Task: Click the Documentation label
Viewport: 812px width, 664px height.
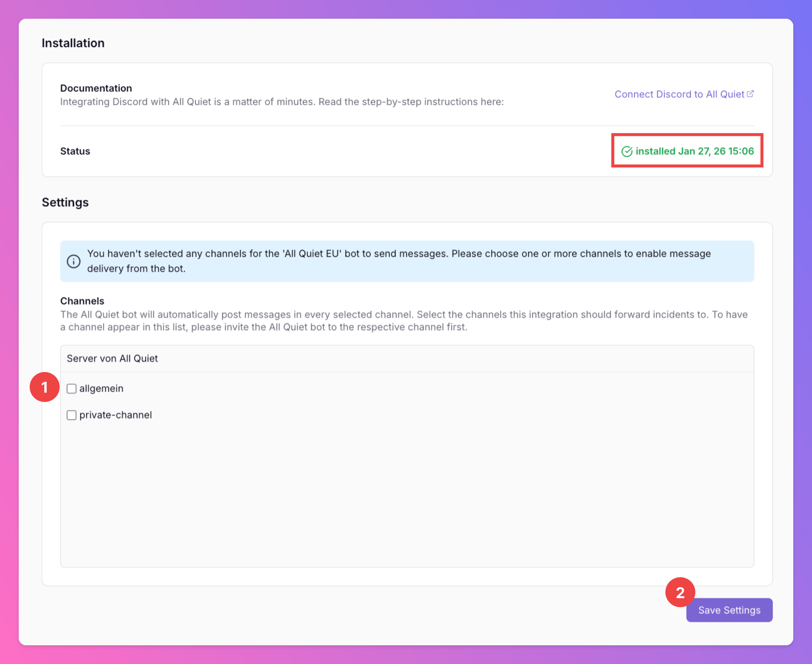Action: point(96,88)
